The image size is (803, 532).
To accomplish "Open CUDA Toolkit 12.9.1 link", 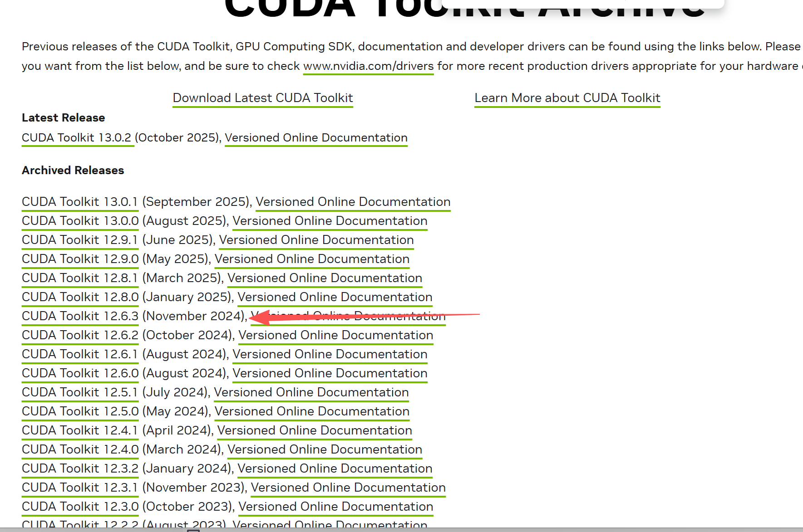I will (80, 240).
